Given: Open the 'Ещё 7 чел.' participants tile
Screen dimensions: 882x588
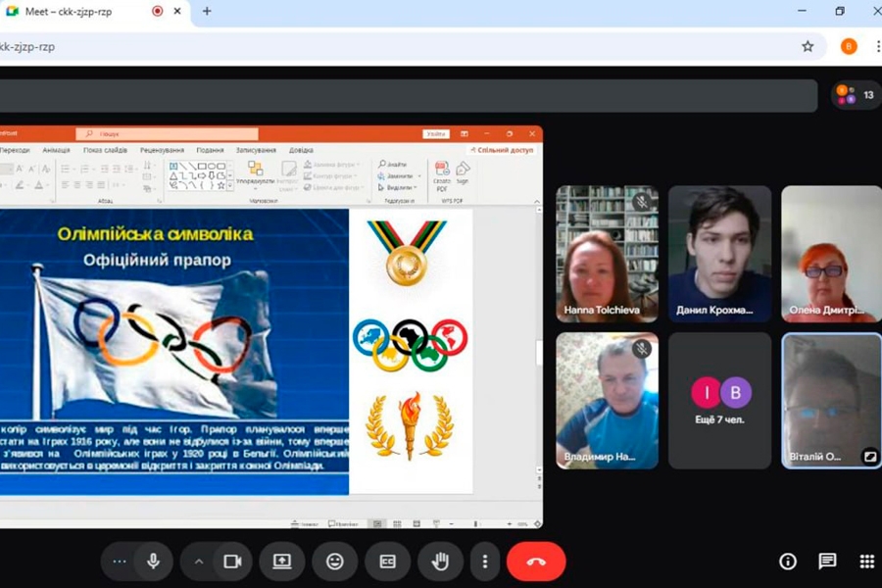Looking at the screenshot, I should [x=719, y=401].
